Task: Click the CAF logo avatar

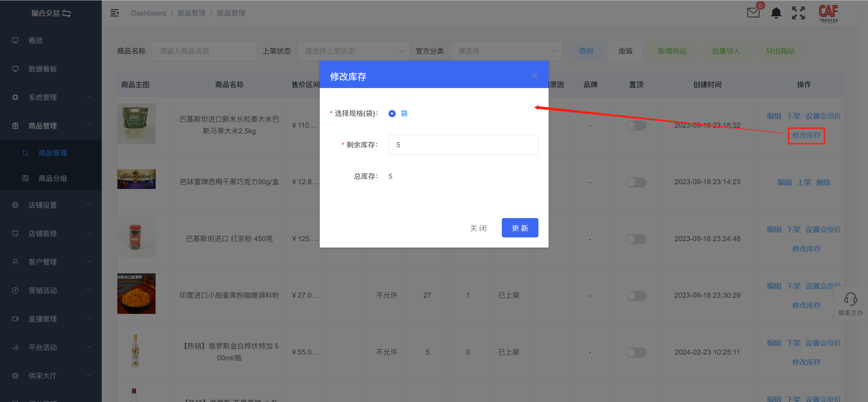Action: pos(828,14)
